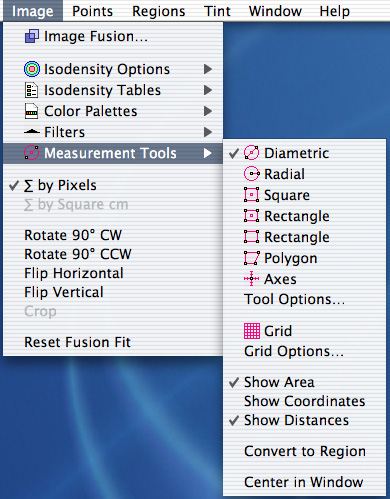Click the Filters curve icon
The width and height of the screenshot is (390, 499).
32,132
